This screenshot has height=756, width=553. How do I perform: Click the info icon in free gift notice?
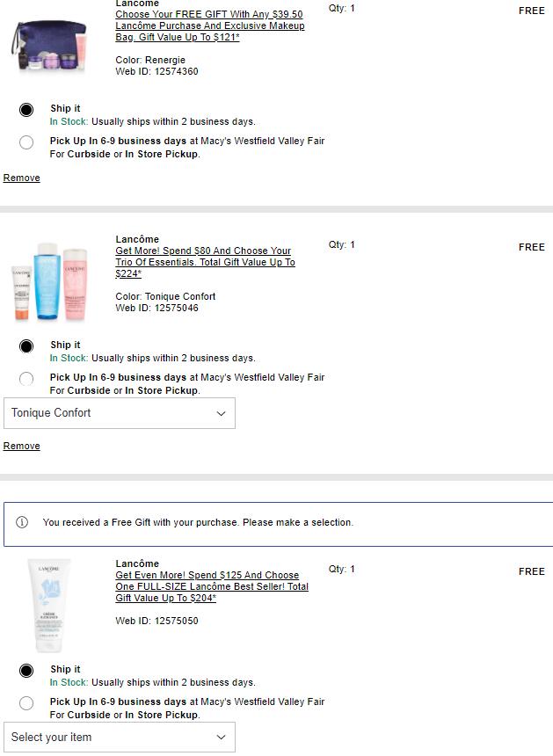pyautogui.click(x=23, y=522)
